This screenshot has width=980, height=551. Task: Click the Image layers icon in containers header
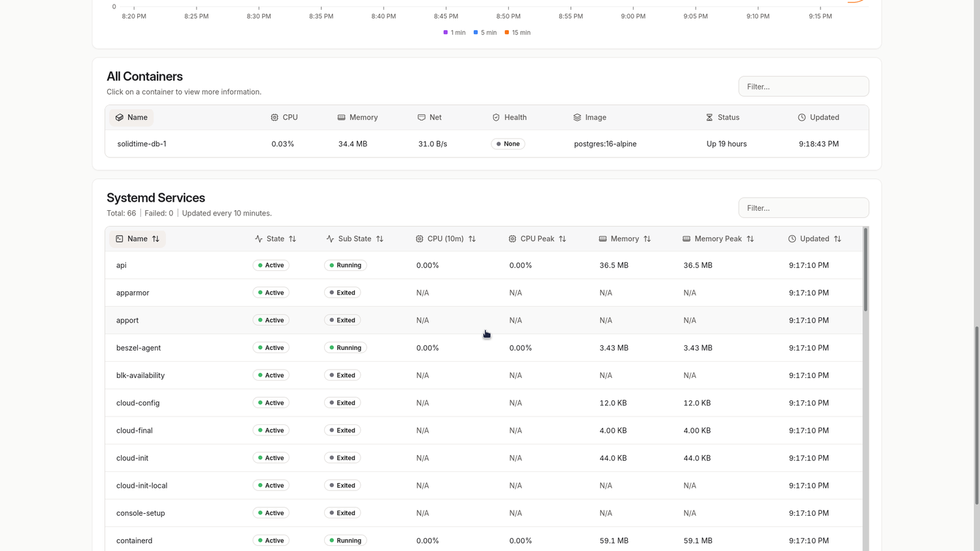577,118
